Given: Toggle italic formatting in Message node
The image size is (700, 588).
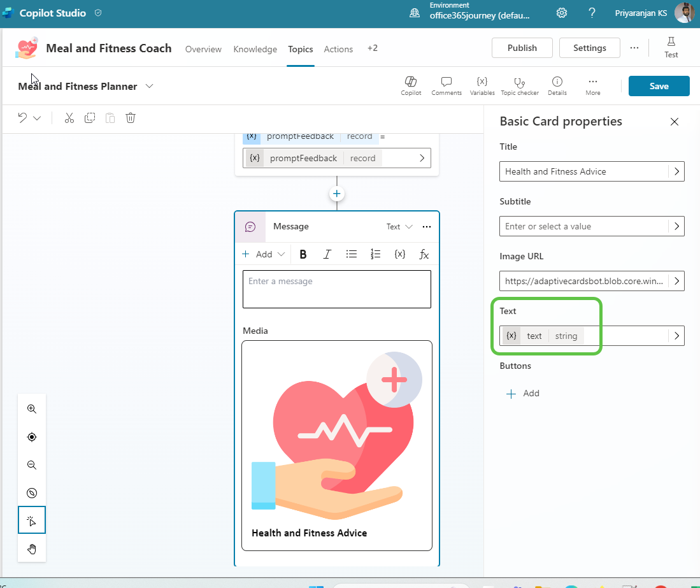Looking at the screenshot, I should pyautogui.click(x=327, y=254).
